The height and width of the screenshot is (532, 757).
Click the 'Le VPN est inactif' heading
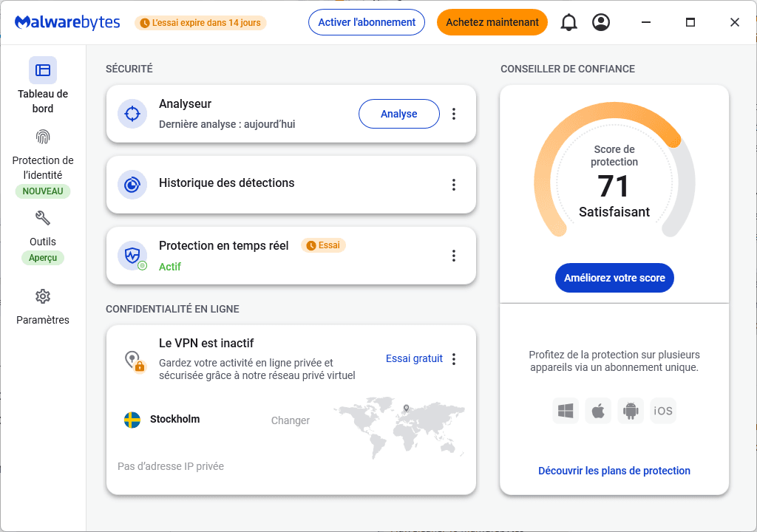click(x=206, y=344)
